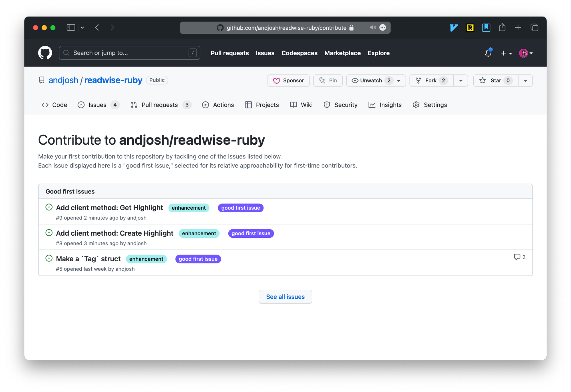The image size is (571, 392).
Task: Click the Fork button
Action: click(431, 80)
